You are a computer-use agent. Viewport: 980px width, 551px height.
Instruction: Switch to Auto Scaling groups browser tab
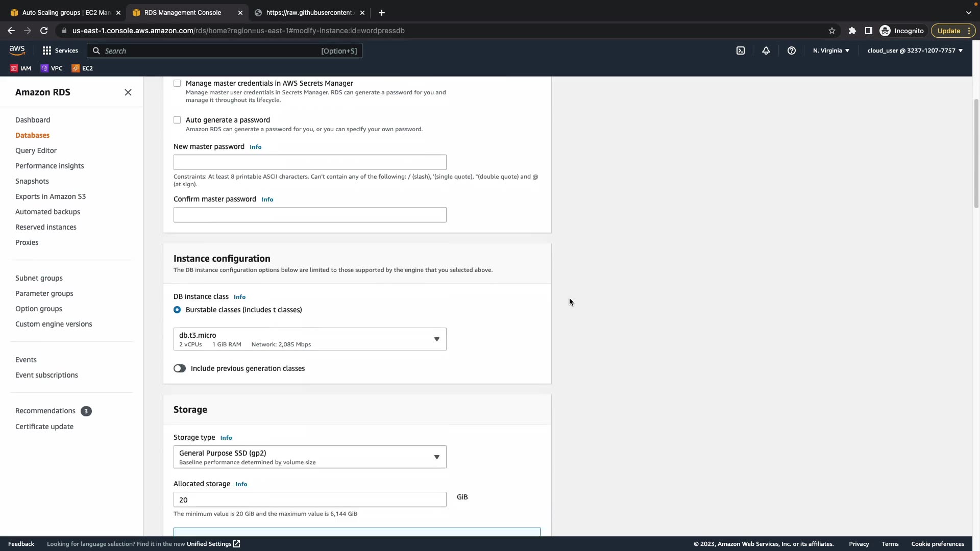[x=66, y=13]
